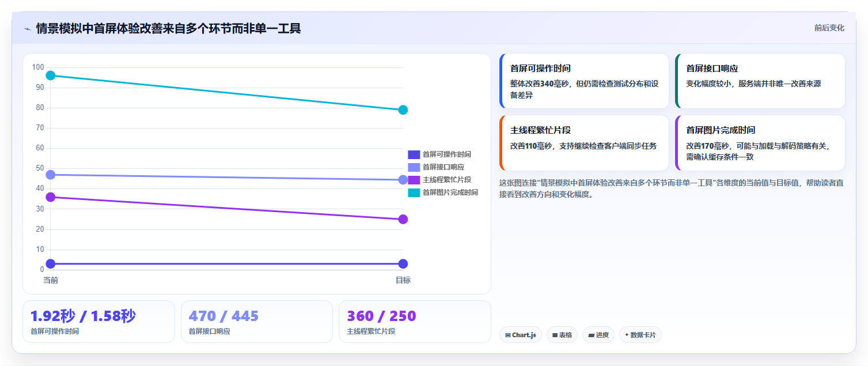Toggle 首屏接口响应 series via its legend swatch
The width and height of the screenshot is (868, 366).
[x=414, y=167]
